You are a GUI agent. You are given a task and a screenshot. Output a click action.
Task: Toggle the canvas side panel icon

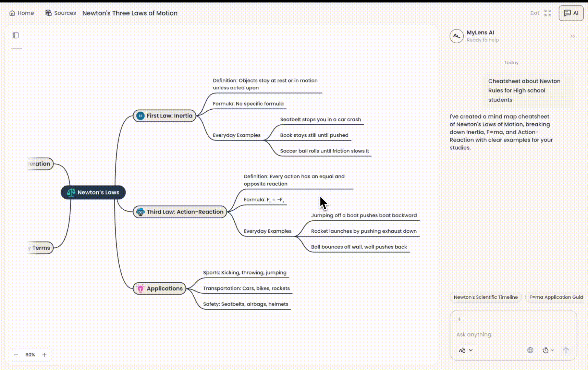point(16,35)
